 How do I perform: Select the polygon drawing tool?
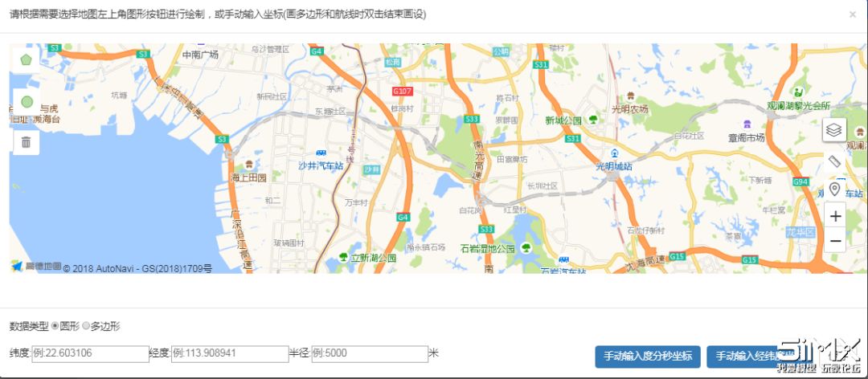pos(26,59)
